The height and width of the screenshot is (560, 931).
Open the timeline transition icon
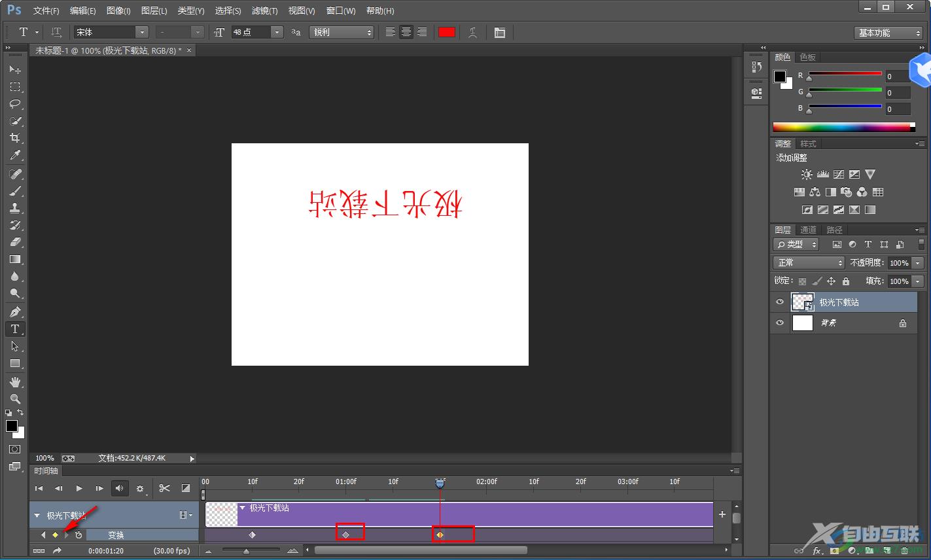tap(186, 488)
